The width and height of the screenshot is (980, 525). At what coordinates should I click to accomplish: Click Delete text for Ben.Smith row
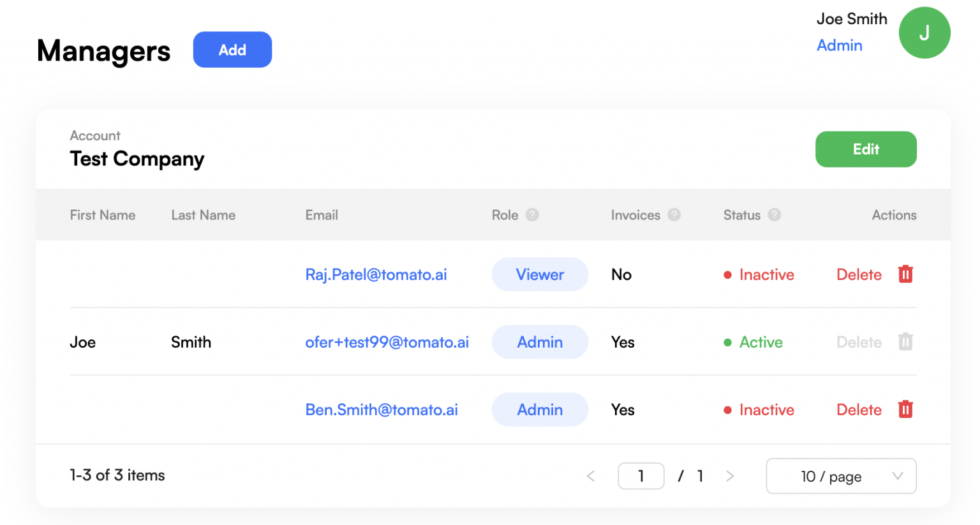pos(859,410)
